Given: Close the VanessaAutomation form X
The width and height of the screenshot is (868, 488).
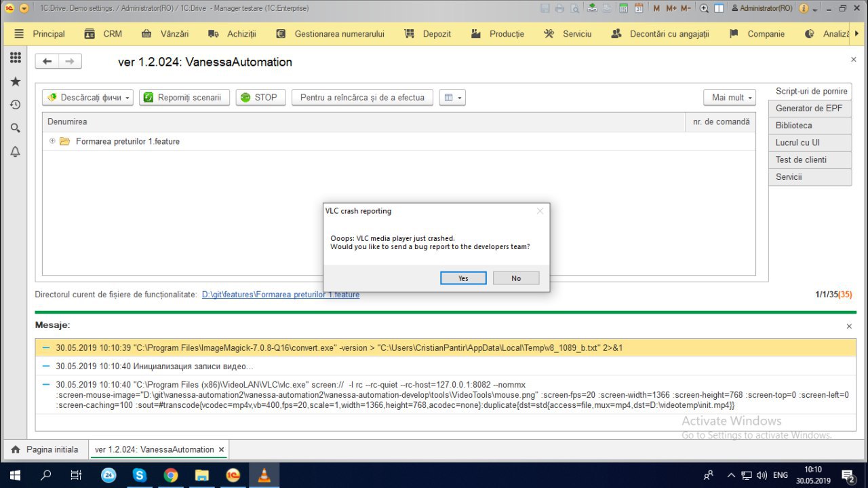Looking at the screenshot, I should [x=853, y=60].
